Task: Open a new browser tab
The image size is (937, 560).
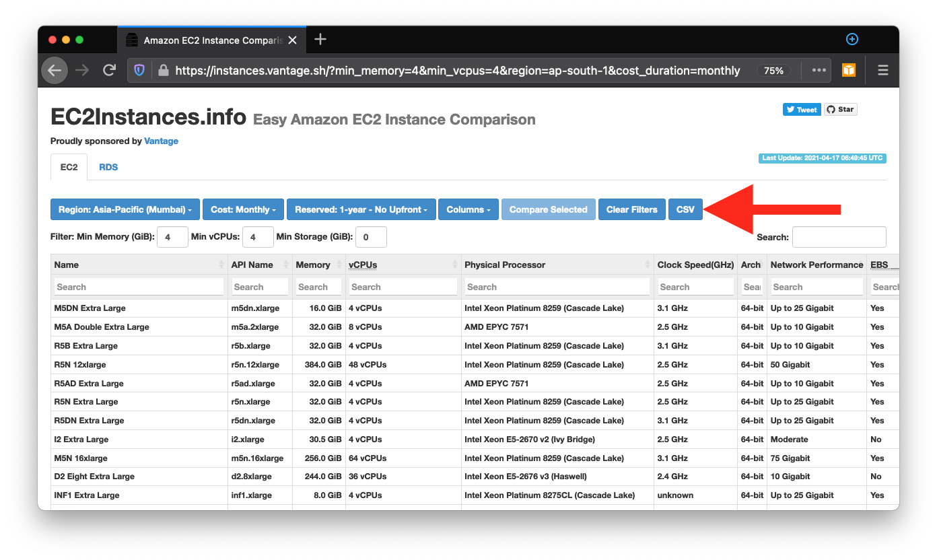Action: point(320,40)
